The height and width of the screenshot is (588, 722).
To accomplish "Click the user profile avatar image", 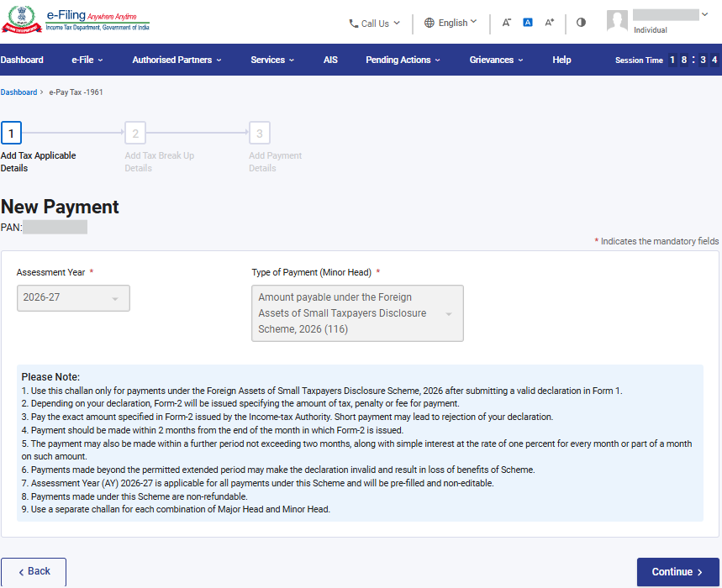I will tap(617, 21).
